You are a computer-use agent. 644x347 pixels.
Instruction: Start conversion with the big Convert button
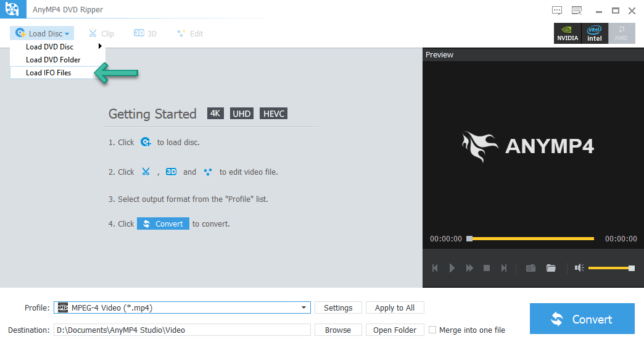click(582, 319)
